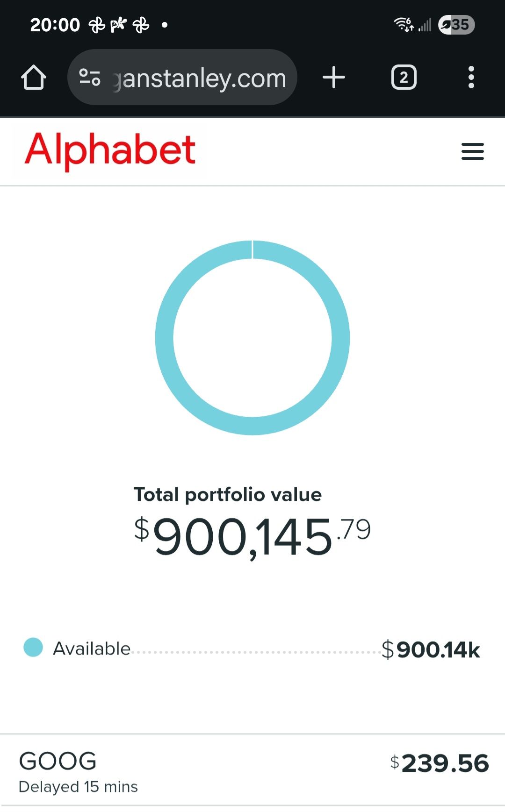Tap the Available teal color dot
Image resolution: width=505 pixels, height=812 pixels.
pyautogui.click(x=33, y=648)
